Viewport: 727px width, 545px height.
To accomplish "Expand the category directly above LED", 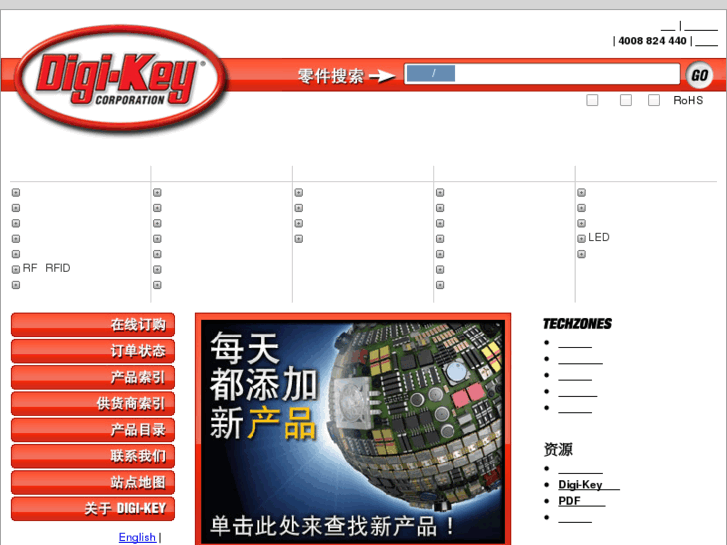I will point(581,223).
